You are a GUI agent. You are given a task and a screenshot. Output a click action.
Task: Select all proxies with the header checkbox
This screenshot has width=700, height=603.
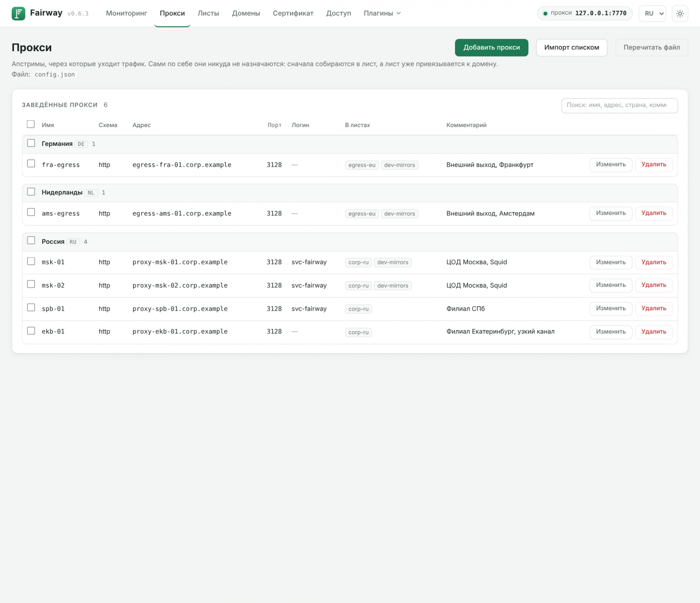[x=31, y=124]
